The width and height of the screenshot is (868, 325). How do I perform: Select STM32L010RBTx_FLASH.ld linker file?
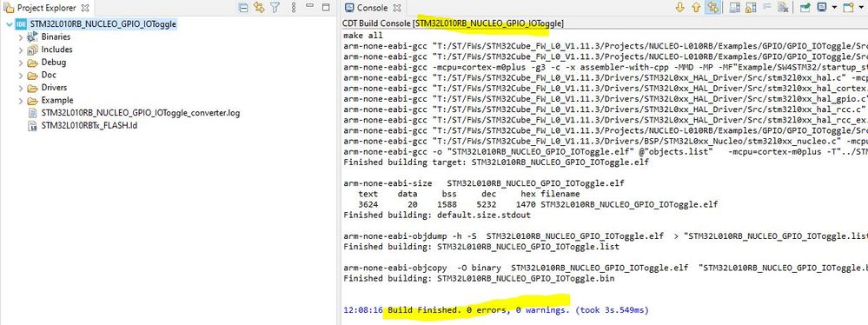pos(89,126)
